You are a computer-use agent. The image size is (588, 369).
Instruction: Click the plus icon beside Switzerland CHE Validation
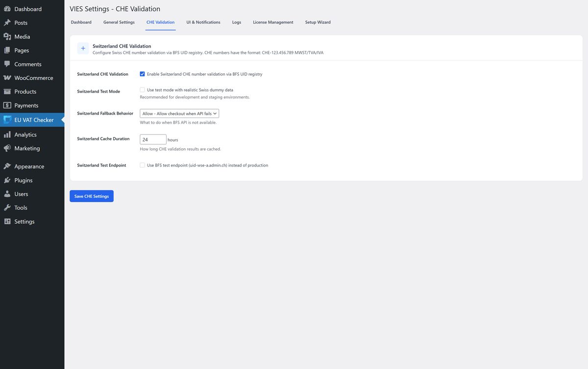[83, 48]
